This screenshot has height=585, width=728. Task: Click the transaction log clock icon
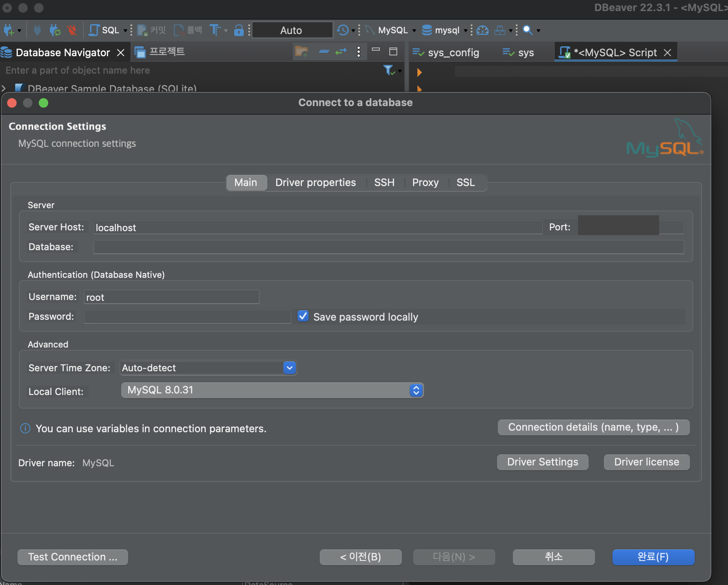(x=343, y=30)
